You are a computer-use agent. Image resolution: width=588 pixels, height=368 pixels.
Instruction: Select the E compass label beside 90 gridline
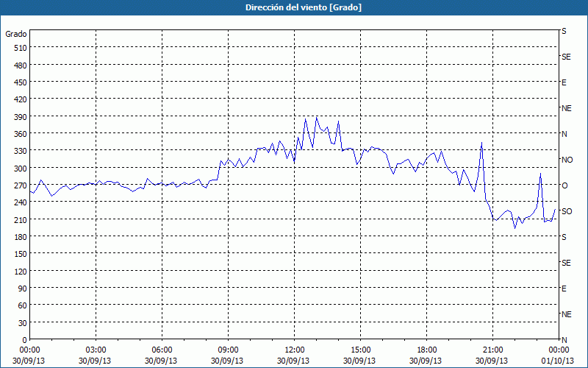[x=564, y=289]
